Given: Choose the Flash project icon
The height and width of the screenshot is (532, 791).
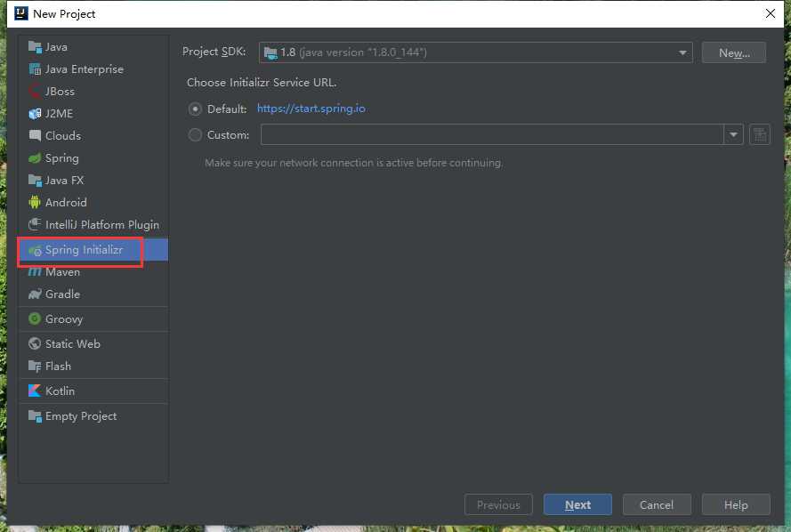Looking at the screenshot, I should [x=35, y=367].
